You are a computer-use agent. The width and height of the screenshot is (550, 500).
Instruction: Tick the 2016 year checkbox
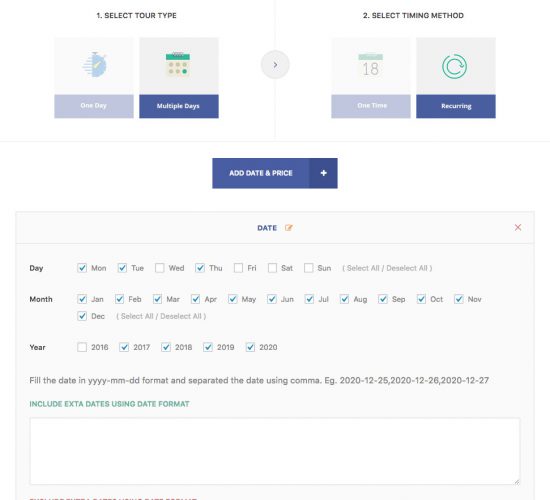82,347
